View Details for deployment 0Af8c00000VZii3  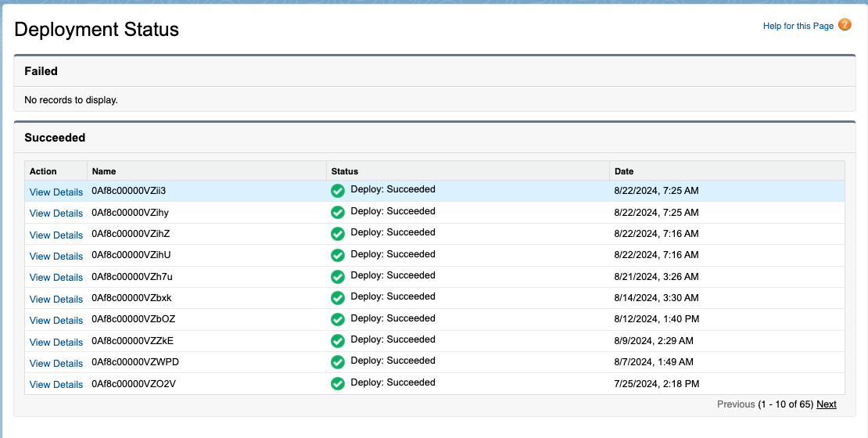(56, 192)
